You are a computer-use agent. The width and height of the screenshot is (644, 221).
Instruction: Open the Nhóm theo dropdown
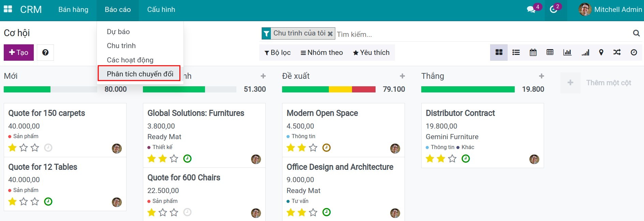point(322,53)
